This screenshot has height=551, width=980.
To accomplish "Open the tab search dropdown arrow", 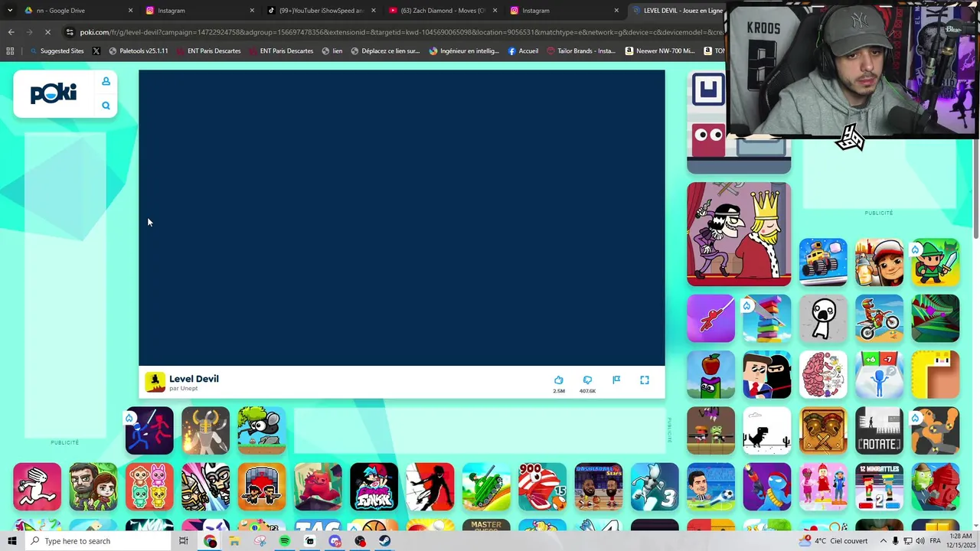I will 9,11.
